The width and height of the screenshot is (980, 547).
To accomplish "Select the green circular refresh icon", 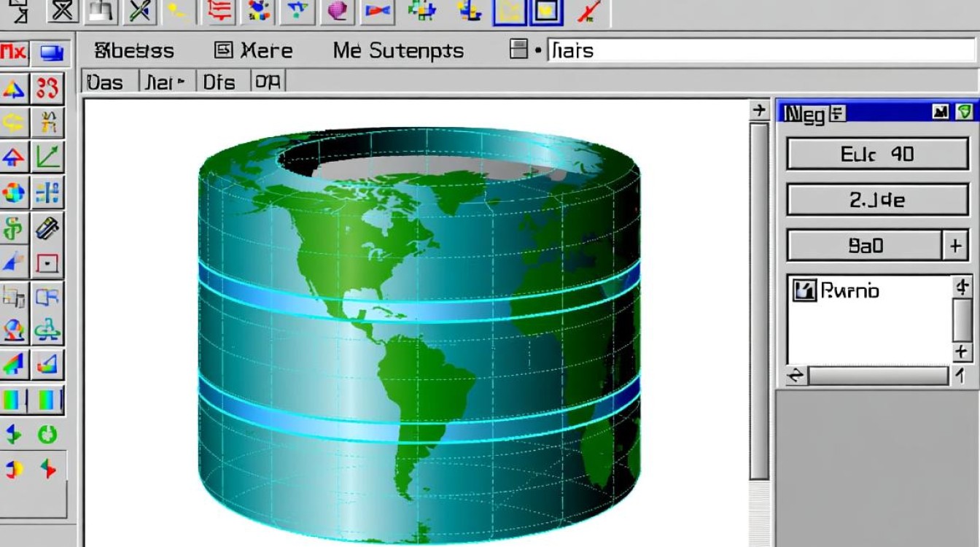I will (47, 435).
